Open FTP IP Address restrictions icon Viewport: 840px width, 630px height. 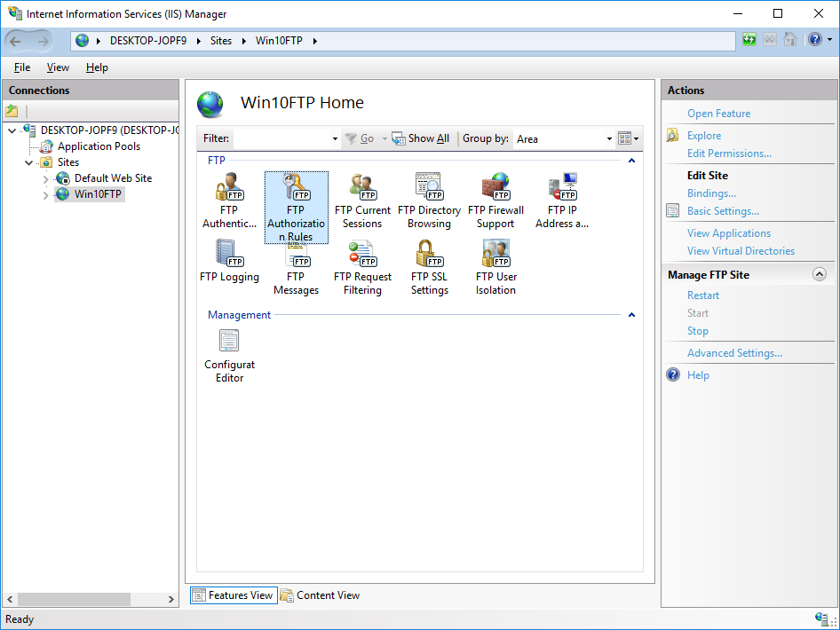pos(562,201)
